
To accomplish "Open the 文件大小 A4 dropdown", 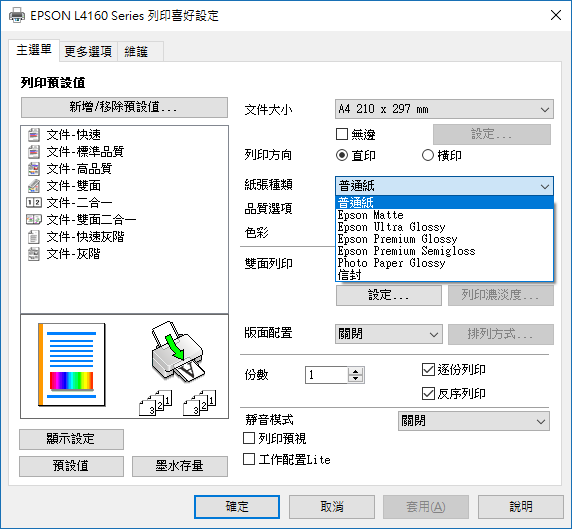I will coord(444,109).
